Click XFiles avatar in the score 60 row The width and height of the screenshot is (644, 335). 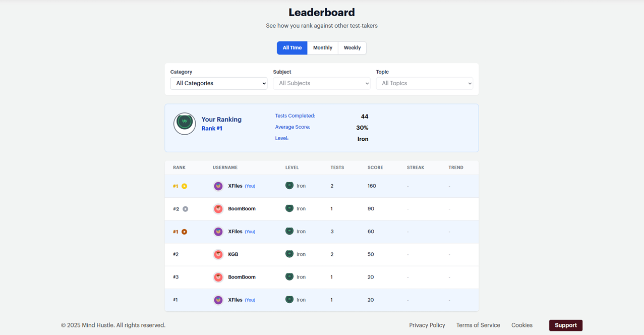(x=218, y=232)
